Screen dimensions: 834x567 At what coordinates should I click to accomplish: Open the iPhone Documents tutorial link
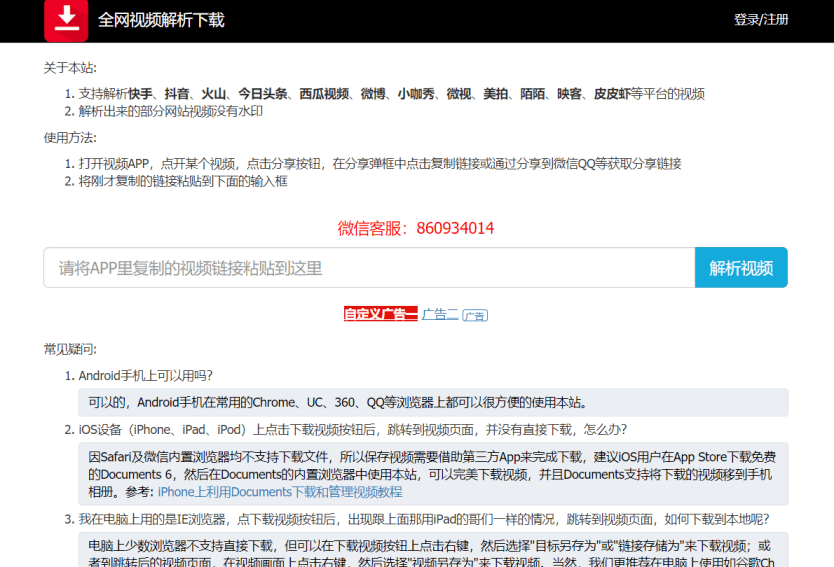pos(280,492)
